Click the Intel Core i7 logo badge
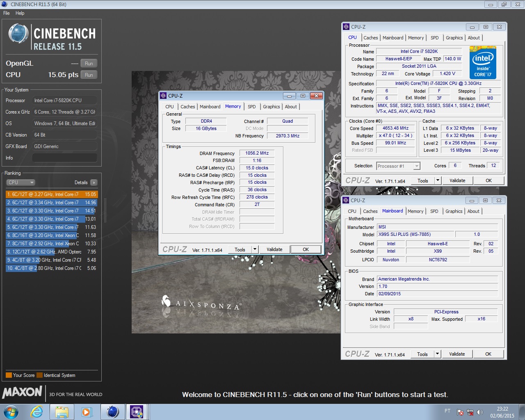This screenshot has width=525, height=420. pyautogui.click(x=483, y=62)
